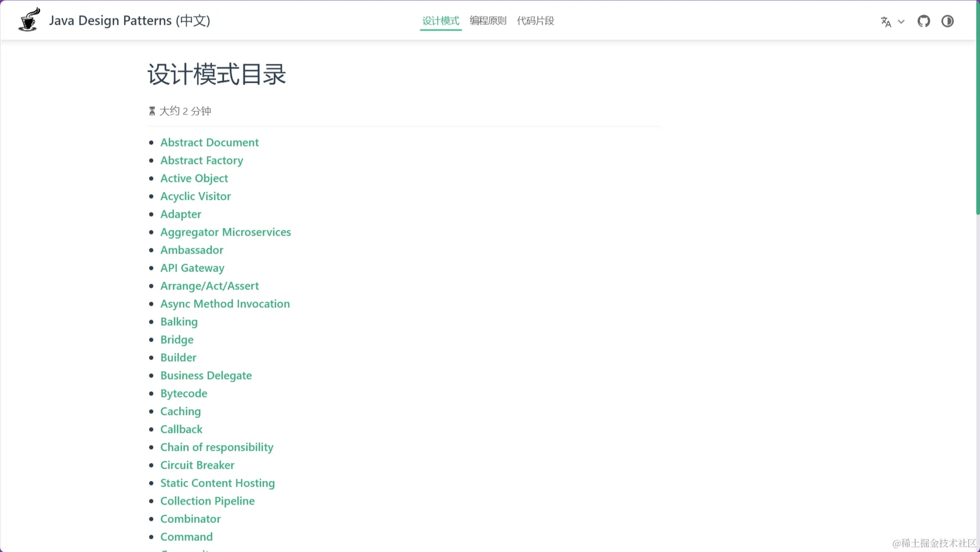Go to the Active Object pattern
980x552 pixels.
point(194,178)
